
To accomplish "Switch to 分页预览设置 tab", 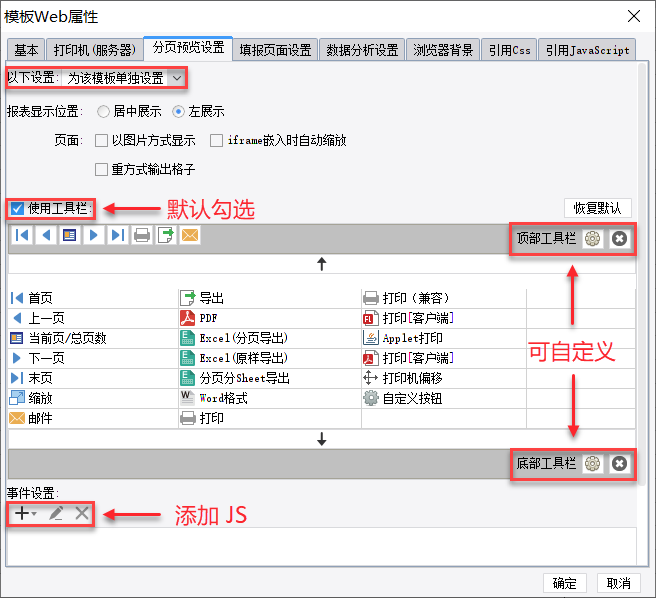I will (x=188, y=48).
